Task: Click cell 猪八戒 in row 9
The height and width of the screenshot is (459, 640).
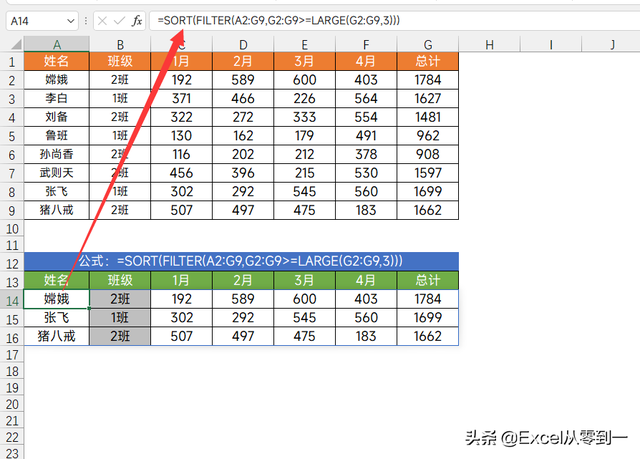Action: (x=57, y=210)
